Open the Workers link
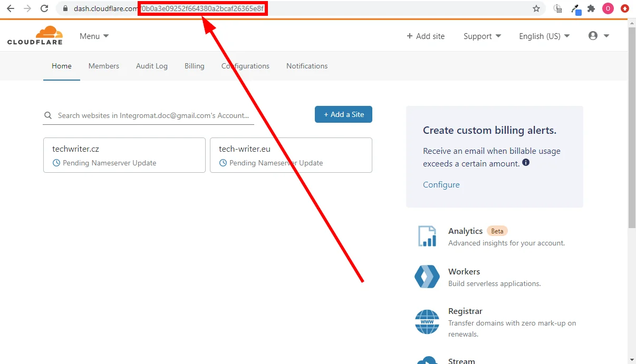Viewport: 636px width, 364px height. (x=464, y=271)
